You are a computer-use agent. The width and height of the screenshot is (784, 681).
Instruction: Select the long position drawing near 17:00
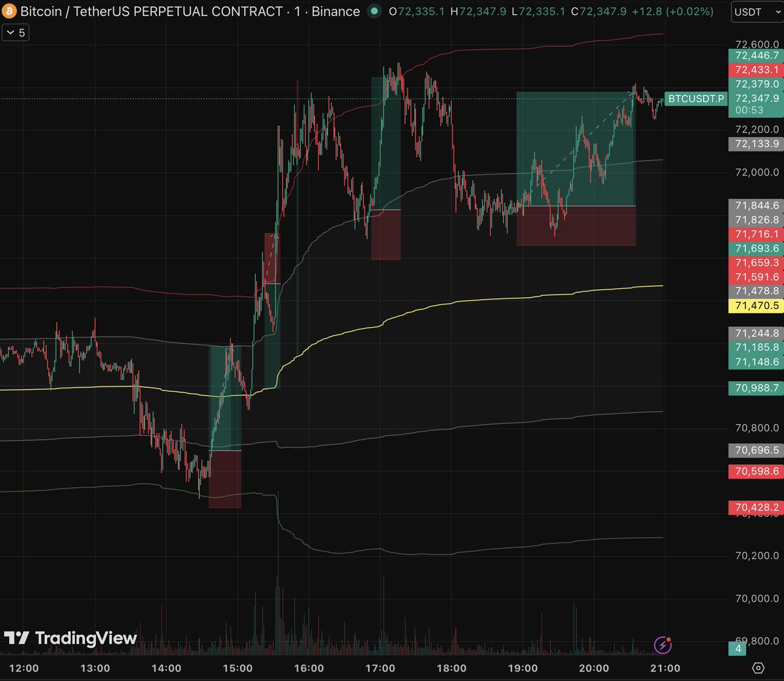(x=386, y=169)
